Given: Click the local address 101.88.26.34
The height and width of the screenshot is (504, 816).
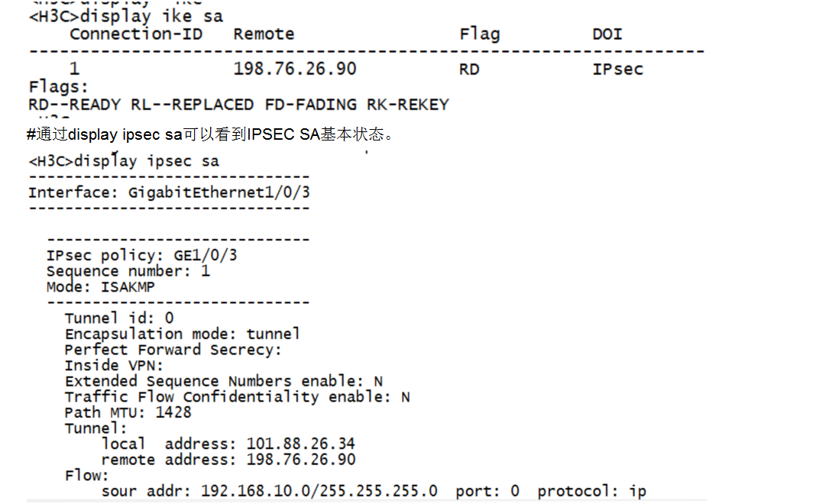Looking at the screenshot, I should pos(228,444).
